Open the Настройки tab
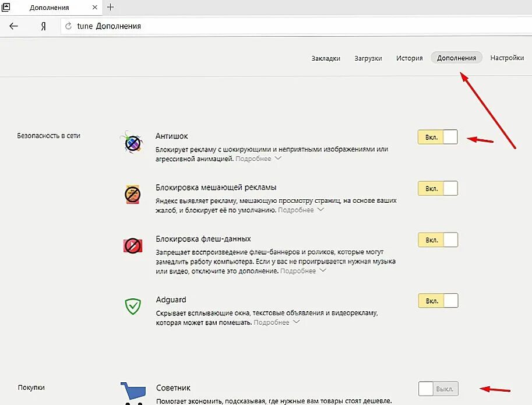This screenshot has height=405, width=532. (x=507, y=58)
